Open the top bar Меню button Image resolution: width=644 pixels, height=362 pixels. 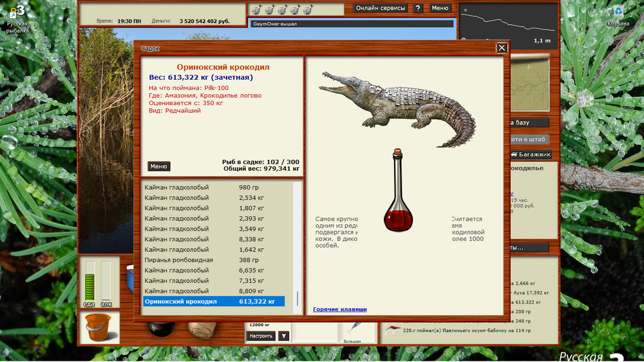(440, 8)
